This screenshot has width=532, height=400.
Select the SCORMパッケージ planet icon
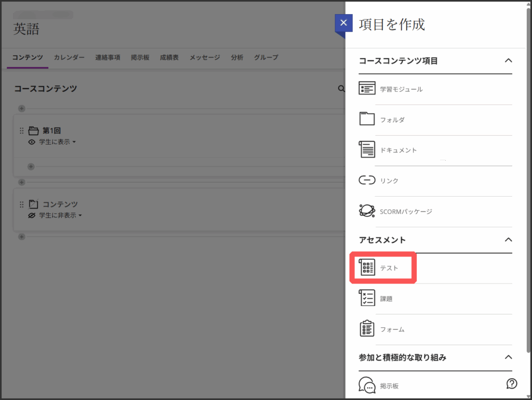pos(367,211)
